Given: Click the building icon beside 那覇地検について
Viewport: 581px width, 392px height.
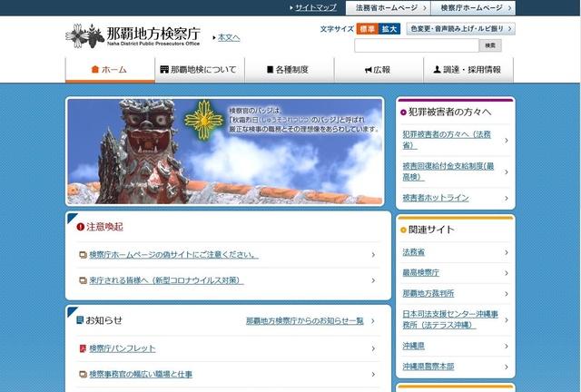Looking at the screenshot, I should [164, 69].
